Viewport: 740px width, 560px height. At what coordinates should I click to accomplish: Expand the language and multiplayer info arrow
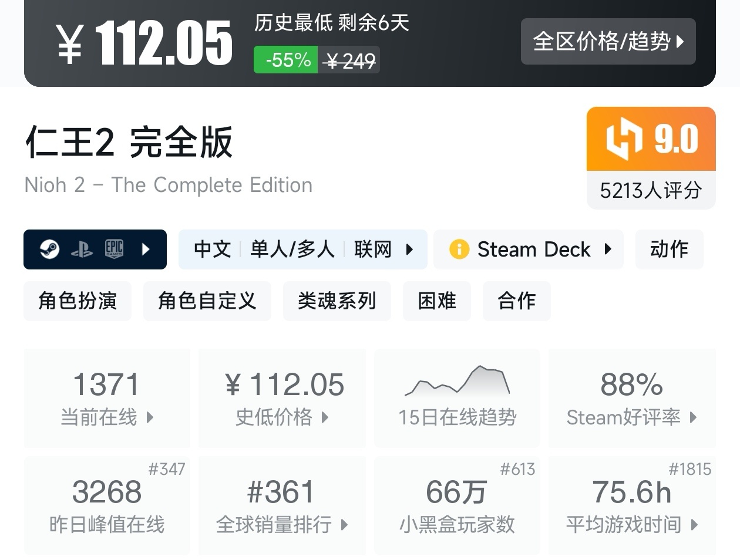point(409,249)
